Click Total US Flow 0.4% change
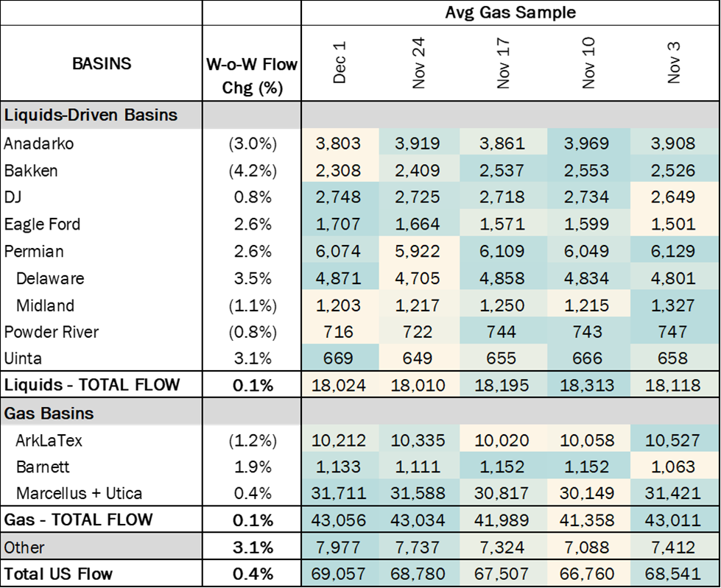721x588 pixels. coord(253,574)
